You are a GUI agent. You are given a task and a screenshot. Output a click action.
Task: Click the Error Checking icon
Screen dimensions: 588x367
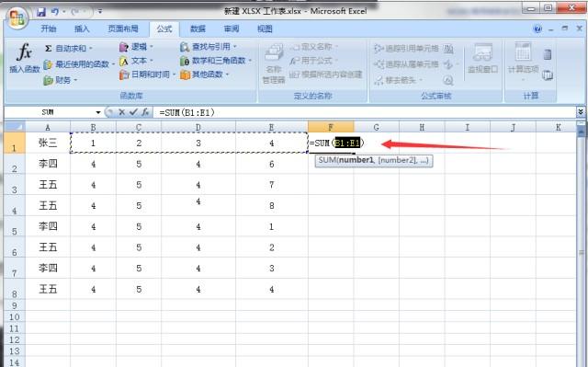(x=448, y=64)
